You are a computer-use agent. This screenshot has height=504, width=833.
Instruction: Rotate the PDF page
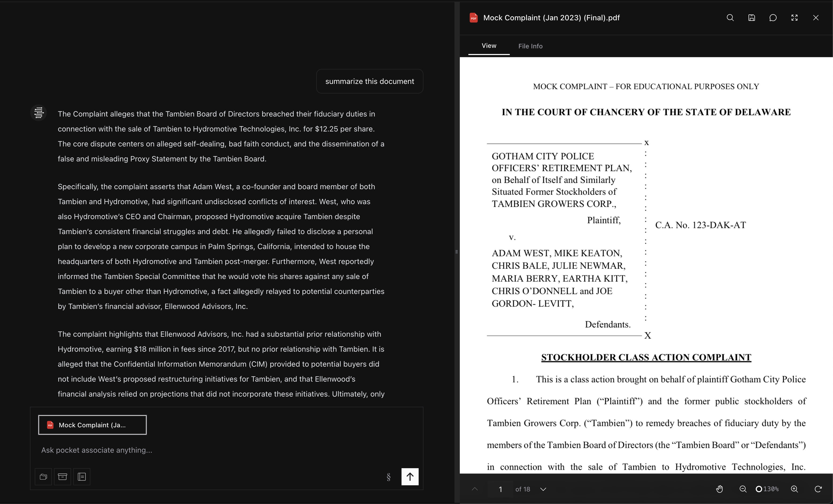[818, 489]
